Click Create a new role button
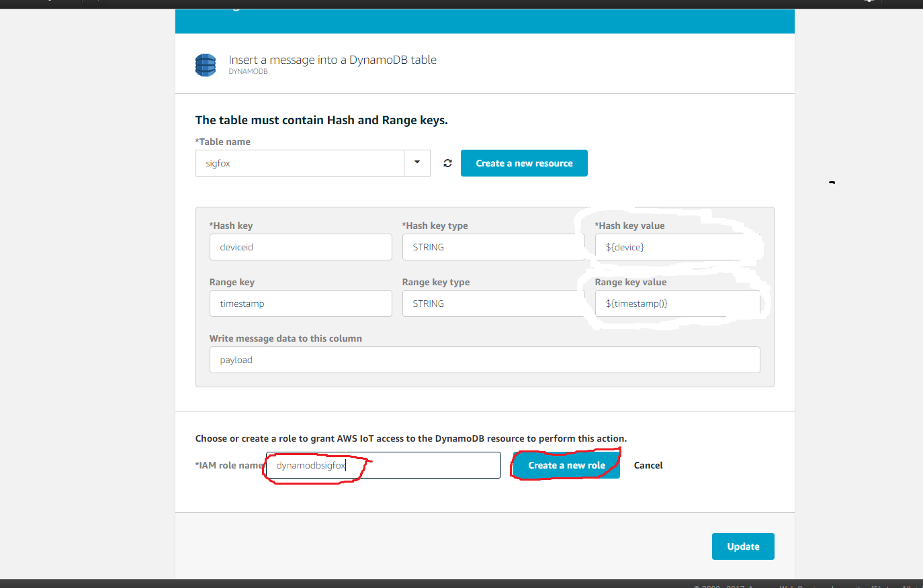 pos(566,465)
